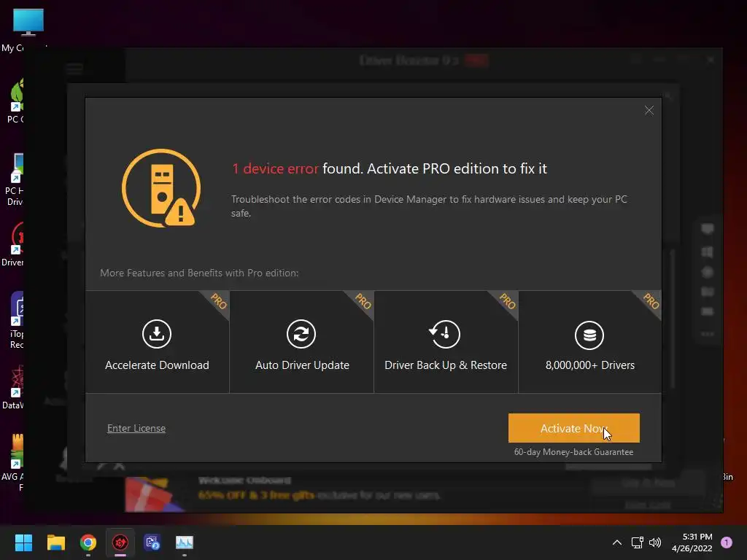Open the Enter License link
The height and width of the screenshot is (560, 747).
click(x=136, y=428)
